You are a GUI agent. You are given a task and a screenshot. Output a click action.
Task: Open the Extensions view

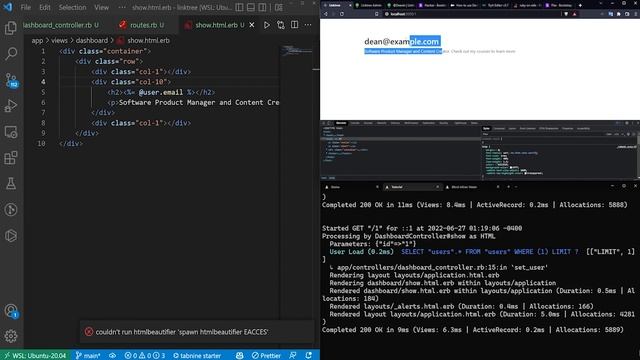(11, 158)
